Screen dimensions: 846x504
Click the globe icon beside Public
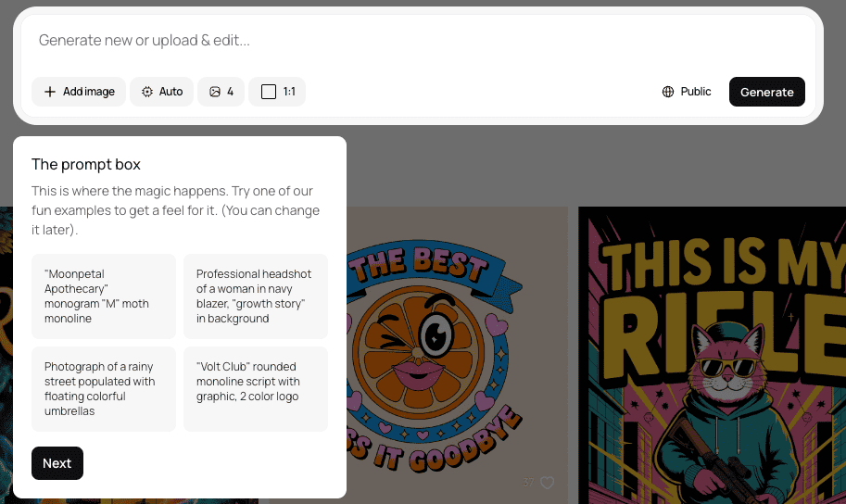coord(668,92)
